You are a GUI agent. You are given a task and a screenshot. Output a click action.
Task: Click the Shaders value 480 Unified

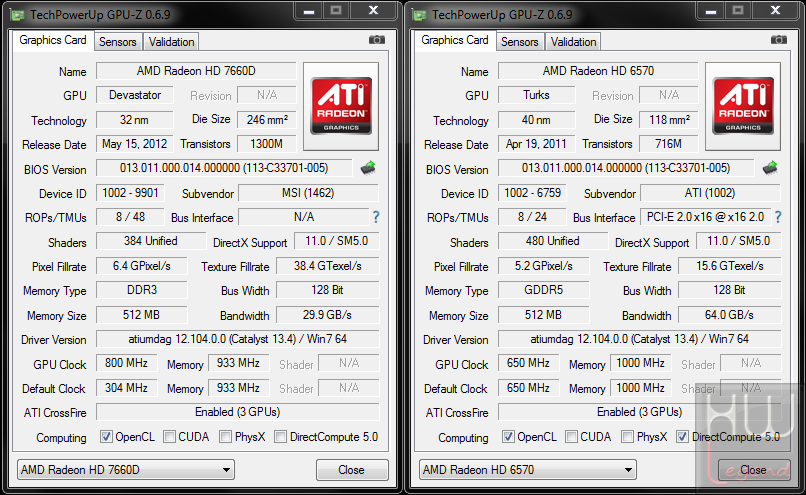click(553, 241)
